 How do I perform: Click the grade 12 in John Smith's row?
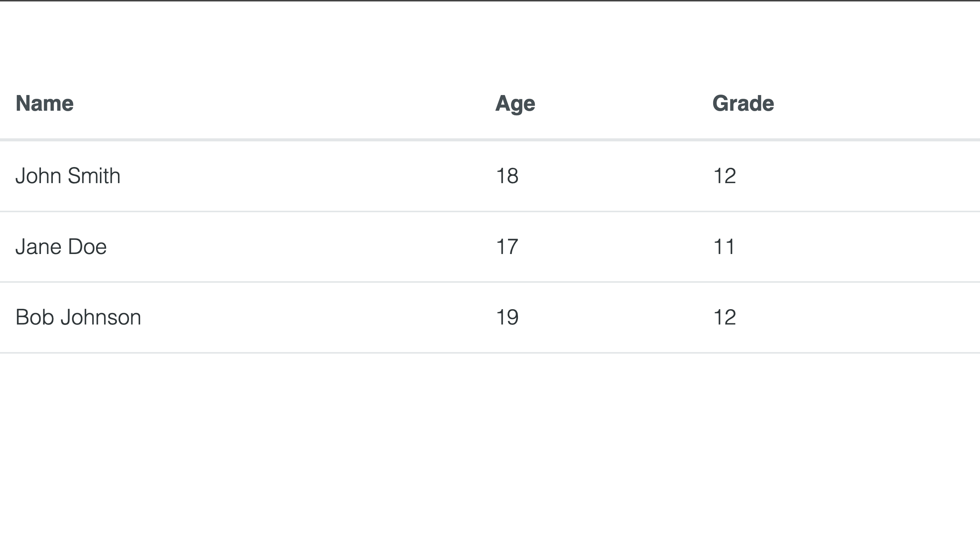[725, 176]
